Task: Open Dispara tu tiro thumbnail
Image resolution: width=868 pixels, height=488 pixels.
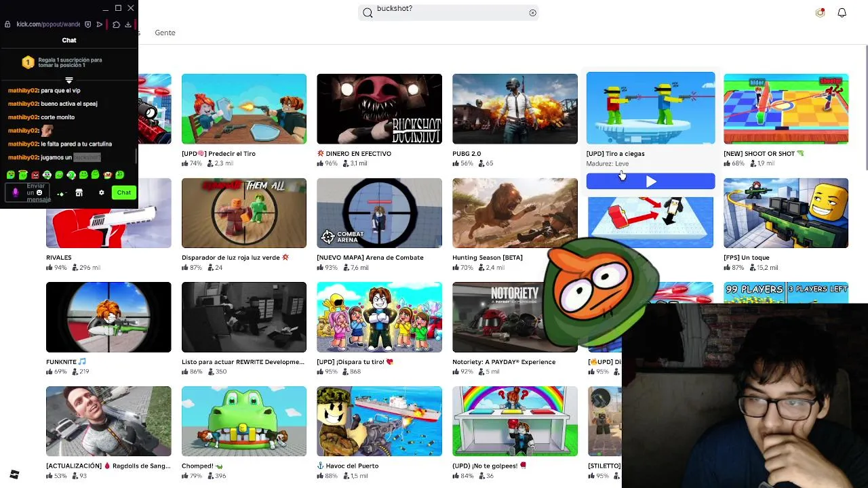Action: [379, 317]
